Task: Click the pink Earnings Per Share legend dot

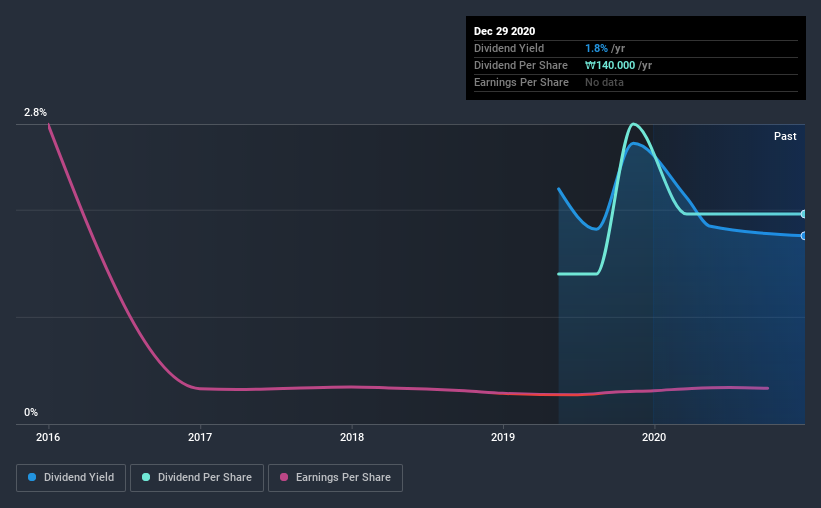Action: pos(284,477)
